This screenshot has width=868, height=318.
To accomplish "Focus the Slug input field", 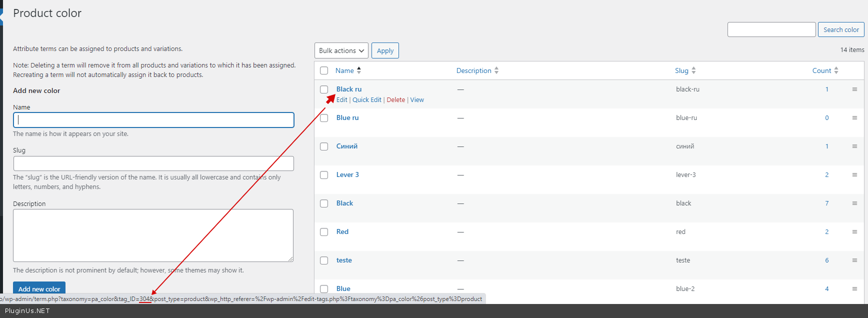I will tap(153, 163).
